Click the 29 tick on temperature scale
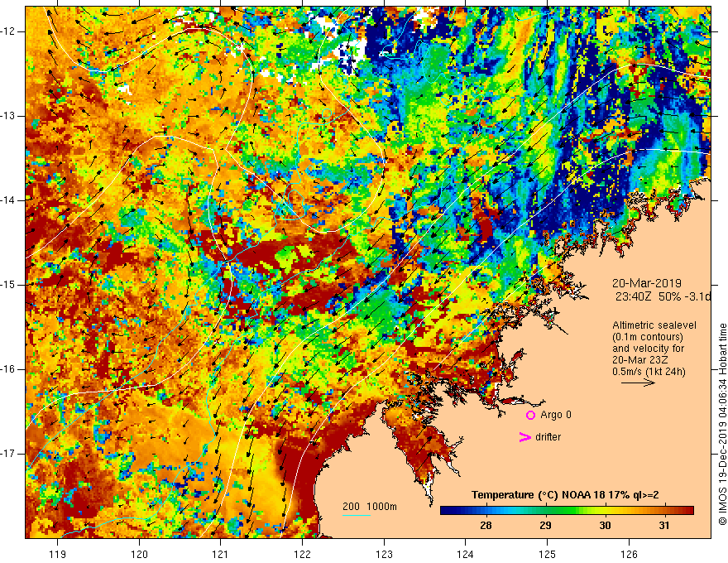 coord(545,526)
